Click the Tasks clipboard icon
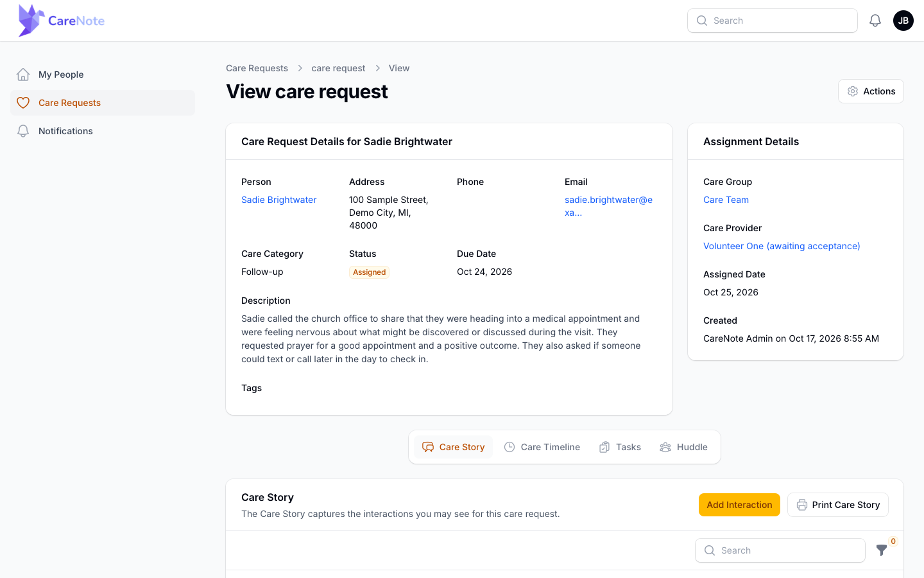This screenshot has height=578, width=924. (604, 447)
